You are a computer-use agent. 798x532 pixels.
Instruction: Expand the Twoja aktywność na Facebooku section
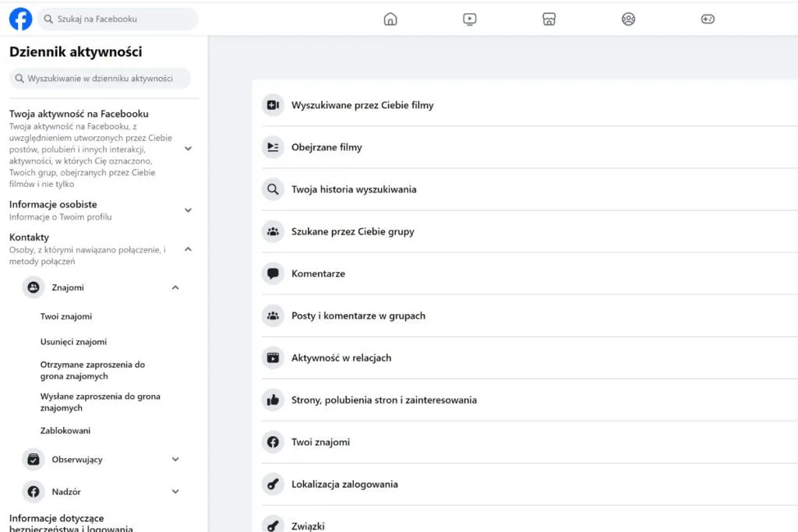(x=188, y=148)
